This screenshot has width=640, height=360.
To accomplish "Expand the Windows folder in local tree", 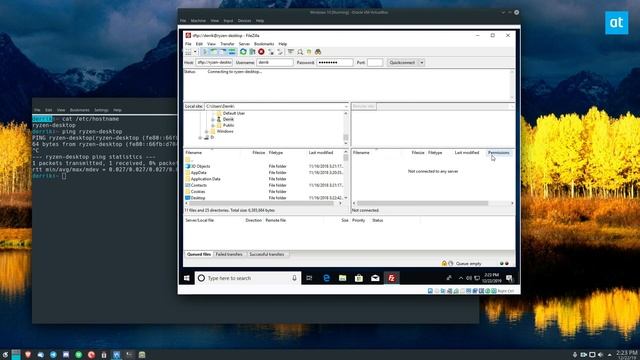I will coord(207,131).
